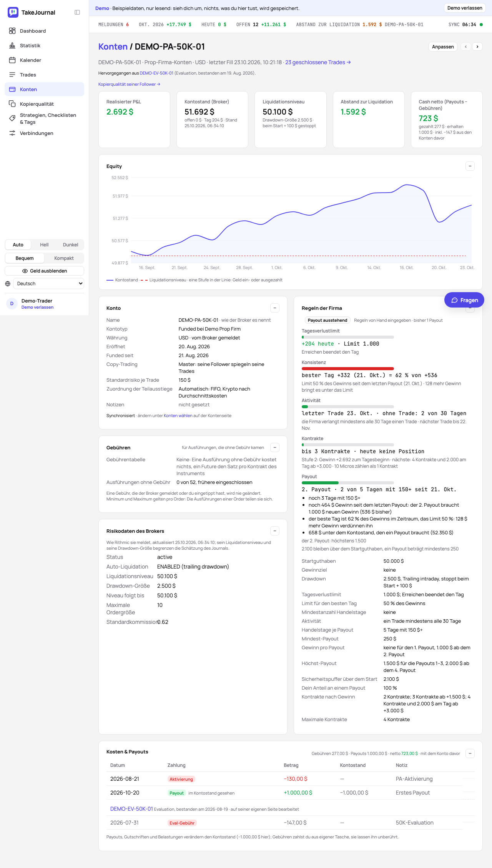Select the Kopierqualität copy icon
This screenshot has width=492, height=868.
point(12,104)
